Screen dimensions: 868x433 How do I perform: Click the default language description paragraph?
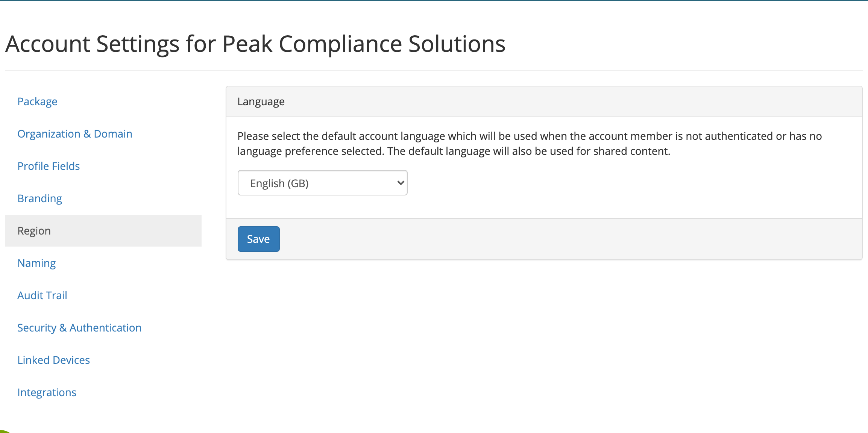530,144
